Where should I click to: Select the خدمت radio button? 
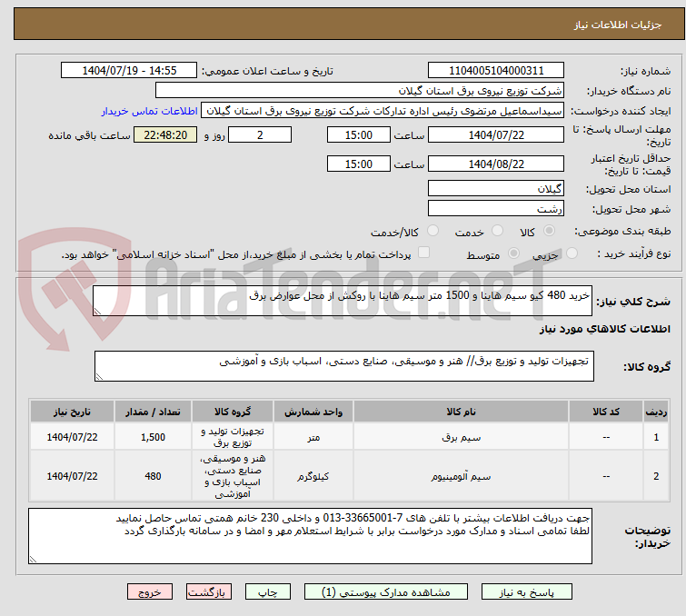(x=497, y=231)
